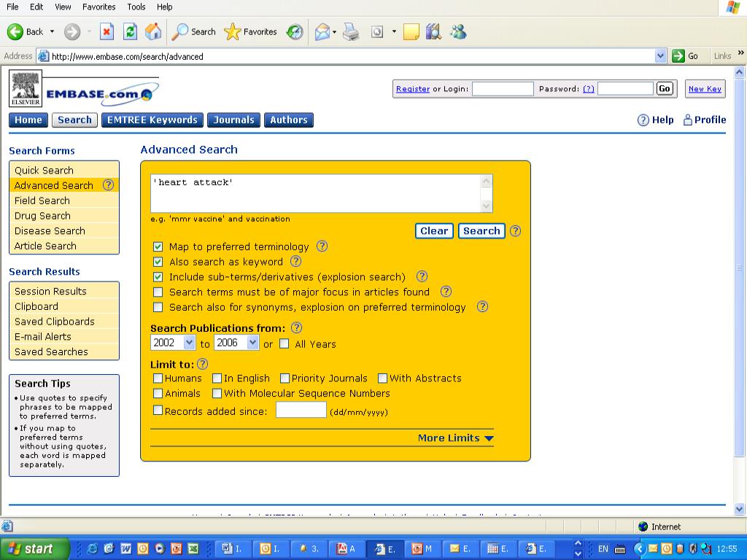Uncheck Map to preferred terminology
The height and width of the screenshot is (560, 747).
tap(158, 246)
